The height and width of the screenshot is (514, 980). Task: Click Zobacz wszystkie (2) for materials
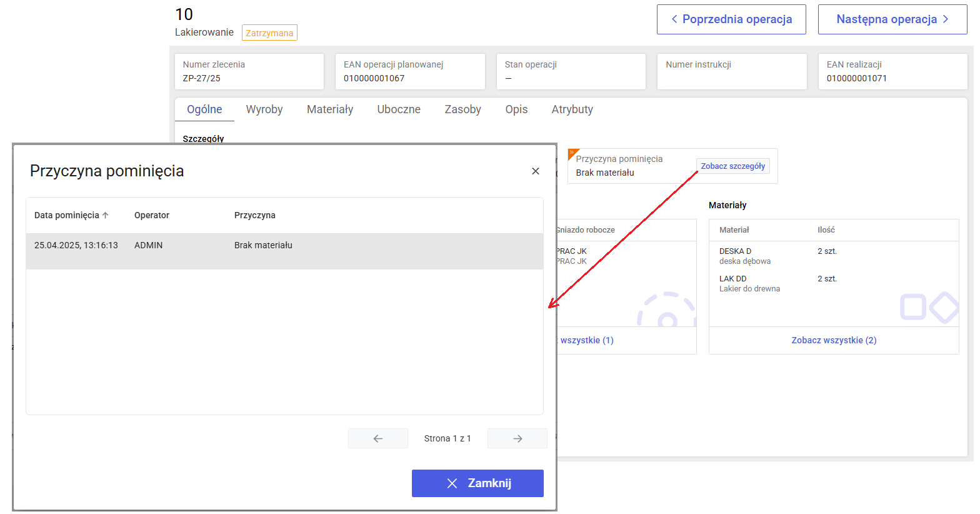tap(834, 340)
